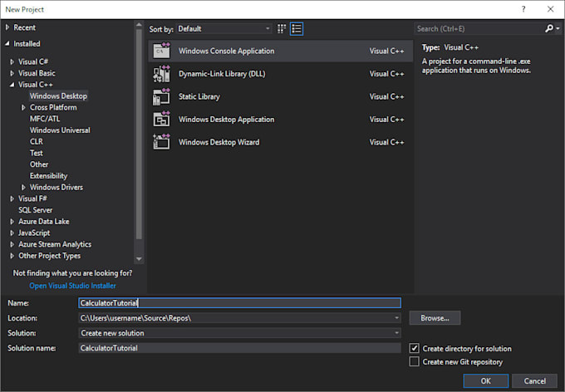Click the Browse... button
The height and width of the screenshot is (392, 565).
435,318
